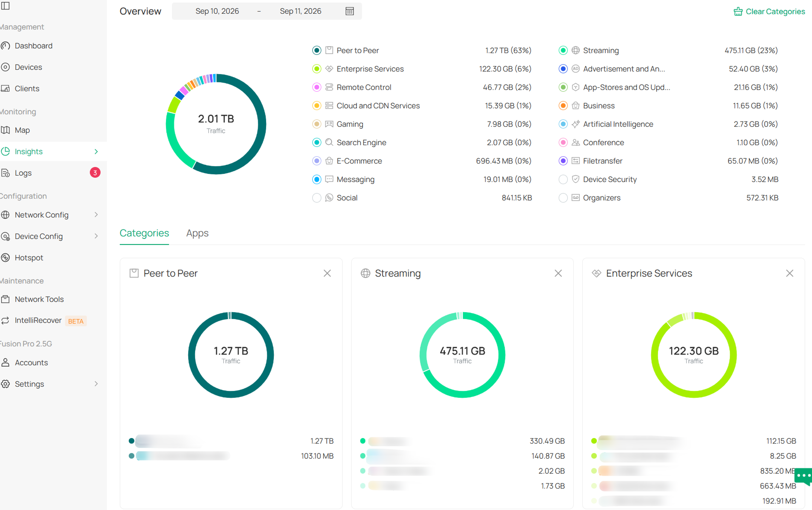Click the Clients sidebar icon
Screen dimensions: 812x510
pos(5,88)
